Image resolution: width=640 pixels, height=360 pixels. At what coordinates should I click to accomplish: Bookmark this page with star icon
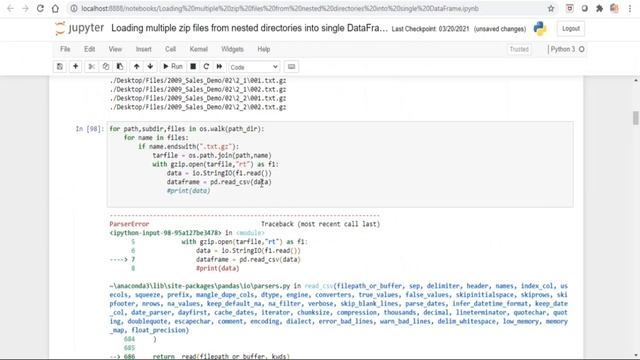(551, 9)
